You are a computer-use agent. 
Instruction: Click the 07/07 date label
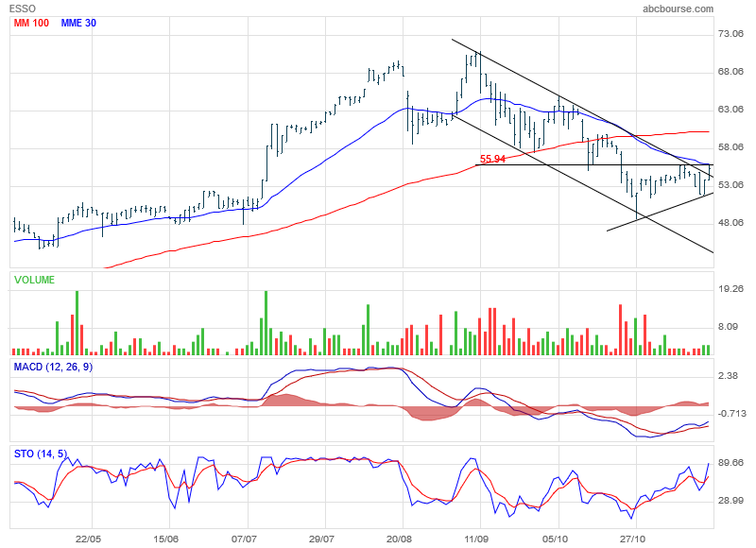point(244,539)
